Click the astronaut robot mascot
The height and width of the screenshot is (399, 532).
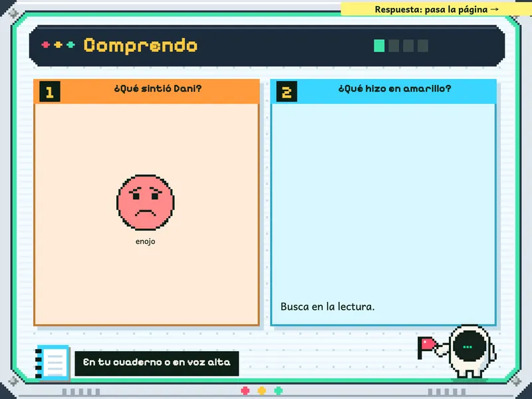(x=471, y=352)
